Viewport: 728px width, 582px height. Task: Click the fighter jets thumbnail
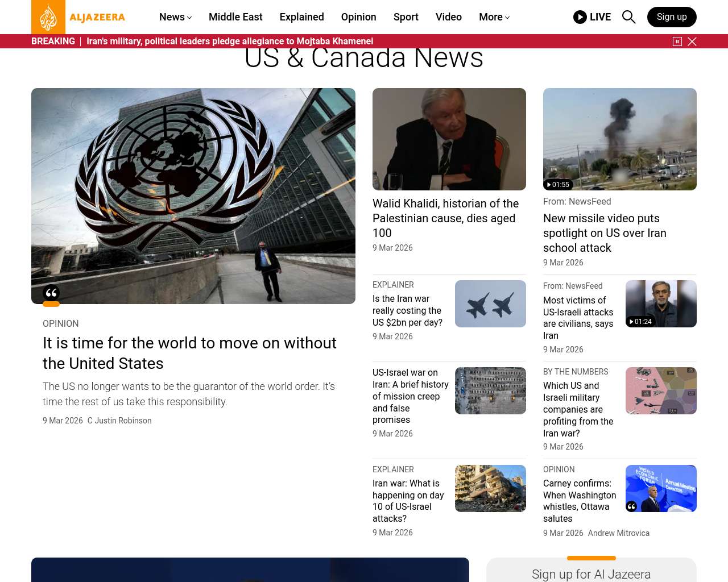pos(490,304)
